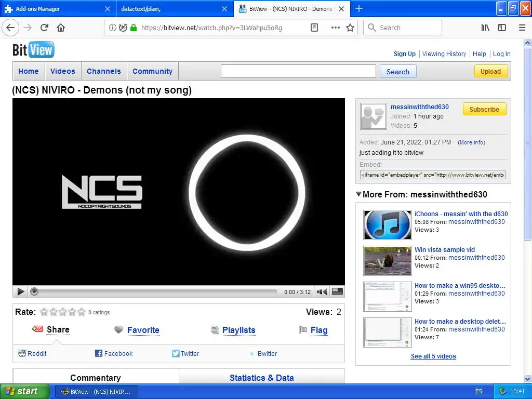532x399 pixels.
Task: Click the Facebook share icon
Action: click(99, 353)
